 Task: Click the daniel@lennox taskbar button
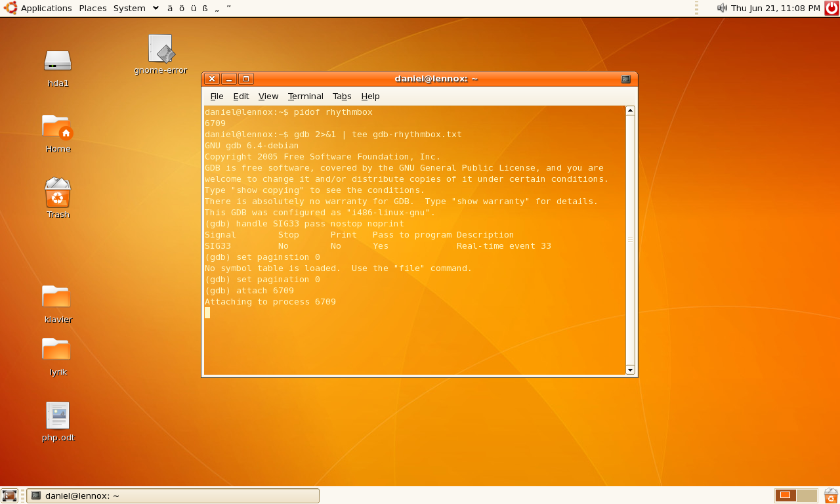(173, 495)
